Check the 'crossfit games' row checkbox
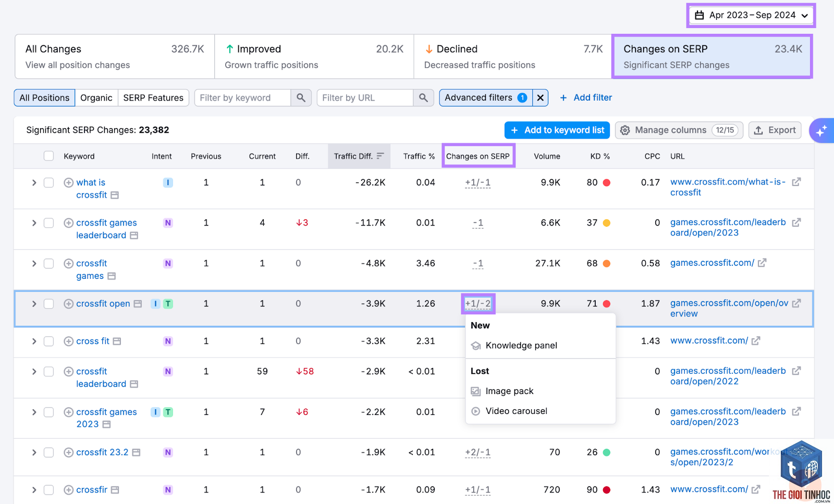This screenshot has width=834, height=504. pos(48,264)
